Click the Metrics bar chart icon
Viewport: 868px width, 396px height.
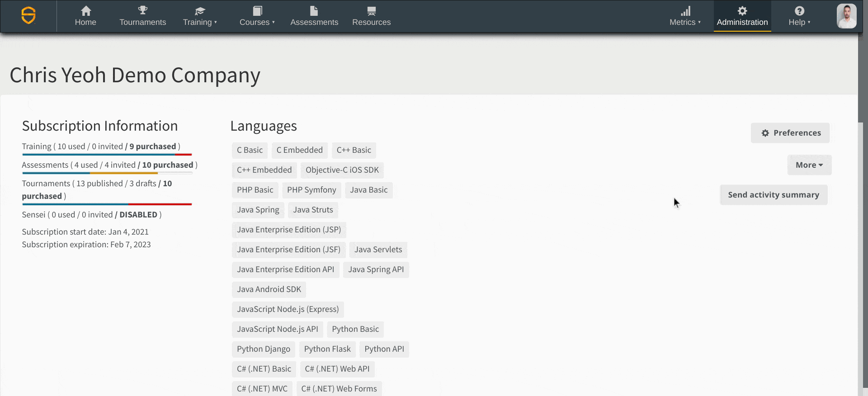[x=685, y=11]
